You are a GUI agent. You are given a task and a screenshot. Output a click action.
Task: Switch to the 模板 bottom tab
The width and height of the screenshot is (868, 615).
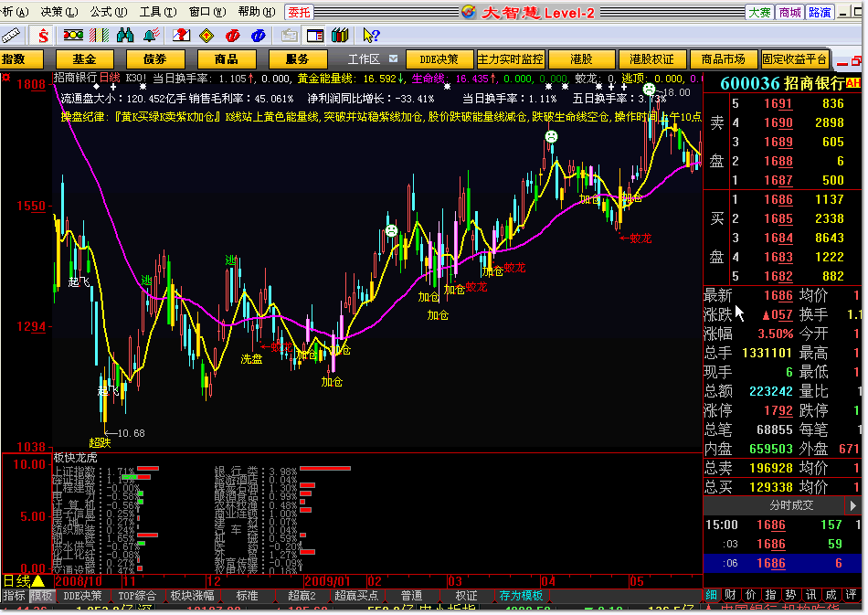pyautogui.click(x=41, y=596)
